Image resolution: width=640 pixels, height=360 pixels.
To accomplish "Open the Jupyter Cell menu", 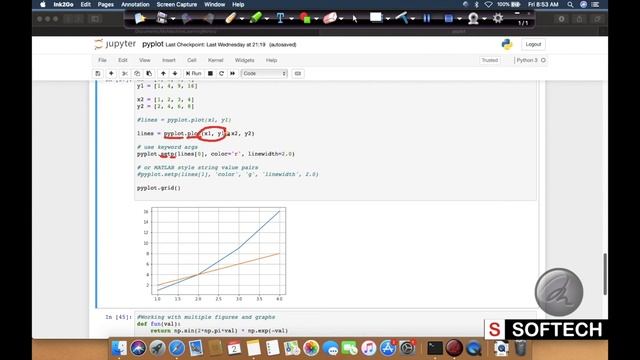I will tap(191, 60).
